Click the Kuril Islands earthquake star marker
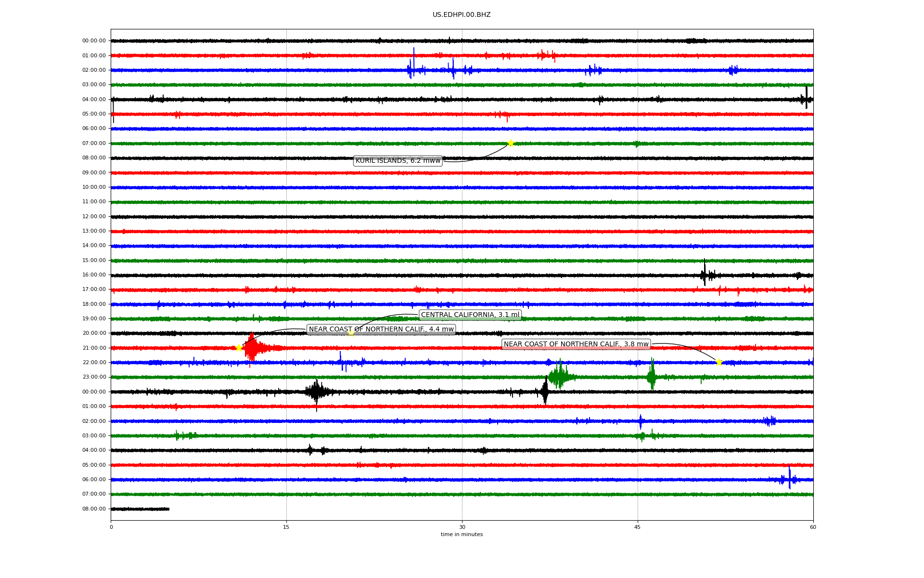924x578 pixels. click(x=511, y=143)
